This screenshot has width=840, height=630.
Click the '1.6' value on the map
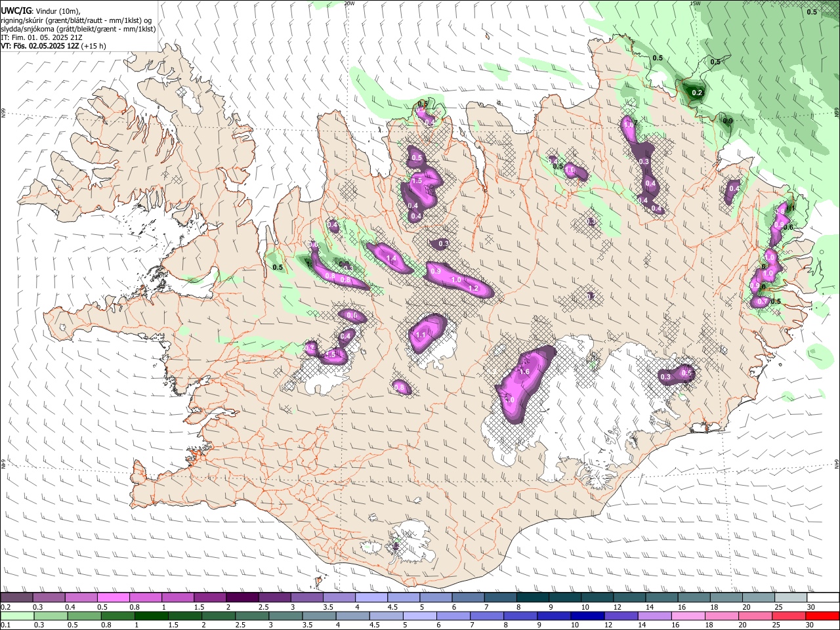coord(524,372)
